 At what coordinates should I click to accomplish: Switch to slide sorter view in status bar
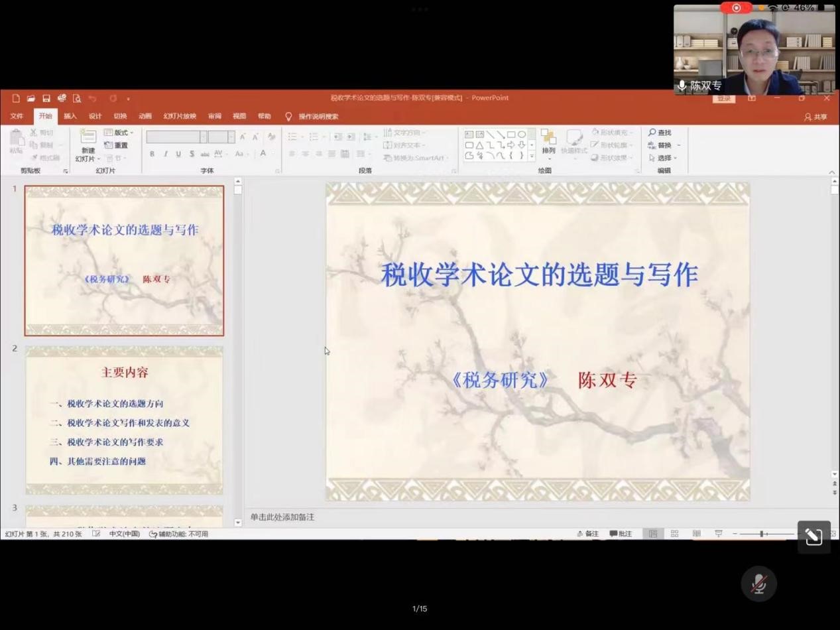(x=674, y=534)
